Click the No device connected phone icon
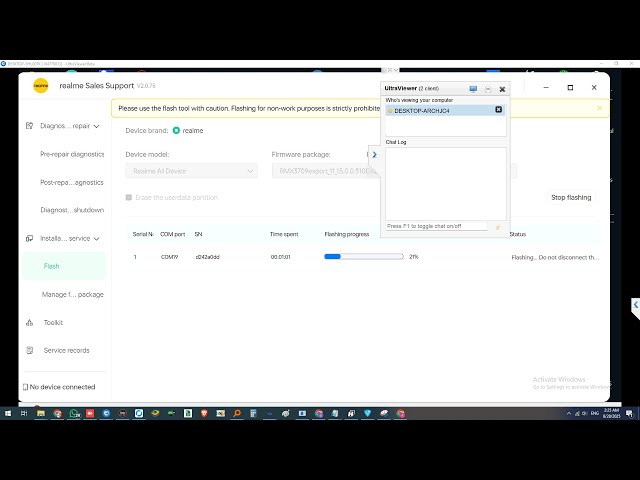Screen dimensions: 640x480 pyautogui.click(x=25, y=387)
